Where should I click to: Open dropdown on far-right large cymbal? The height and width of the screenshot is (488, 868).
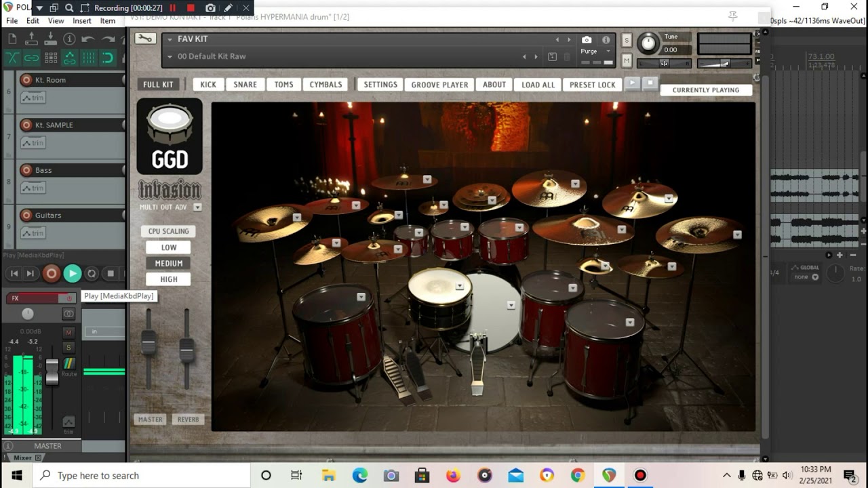[737, 235]
